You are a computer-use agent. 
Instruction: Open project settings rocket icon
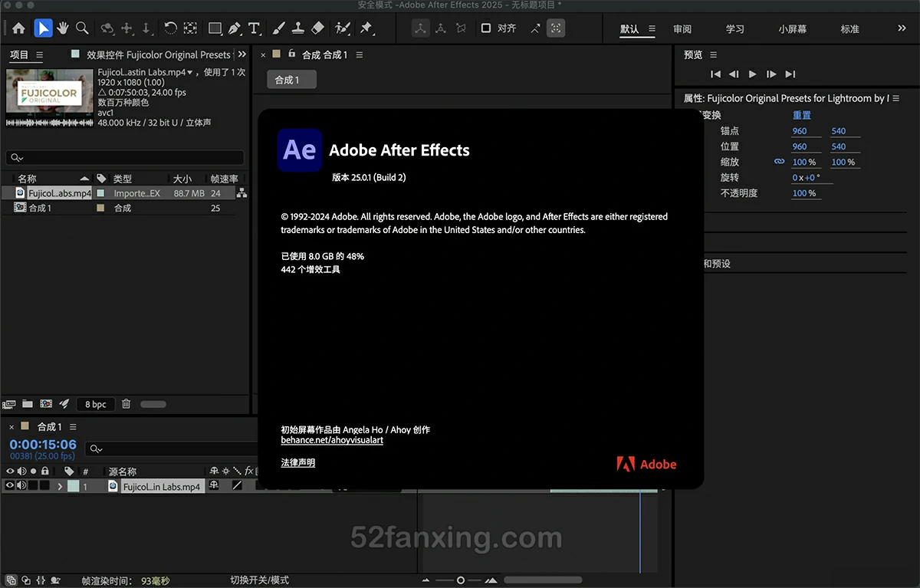pos(64,404)
